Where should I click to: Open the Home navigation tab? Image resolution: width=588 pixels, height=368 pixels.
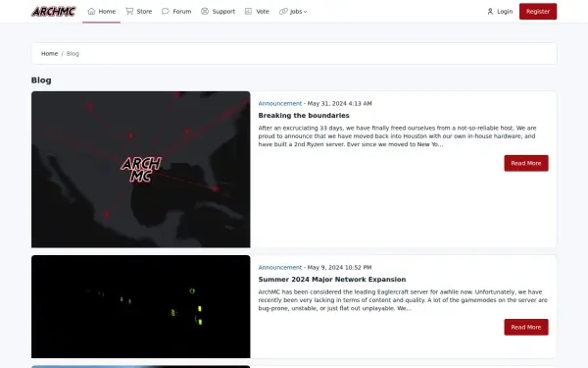coord(101,11)
